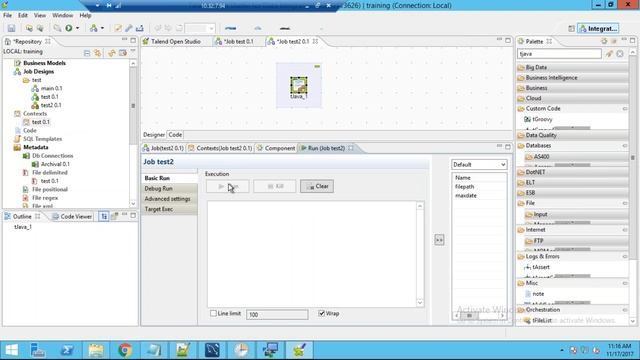The height and width of the screenshot is (360, 640).
Task: Click the green Run button in the main toolbar
Action: tap(69, 28)
